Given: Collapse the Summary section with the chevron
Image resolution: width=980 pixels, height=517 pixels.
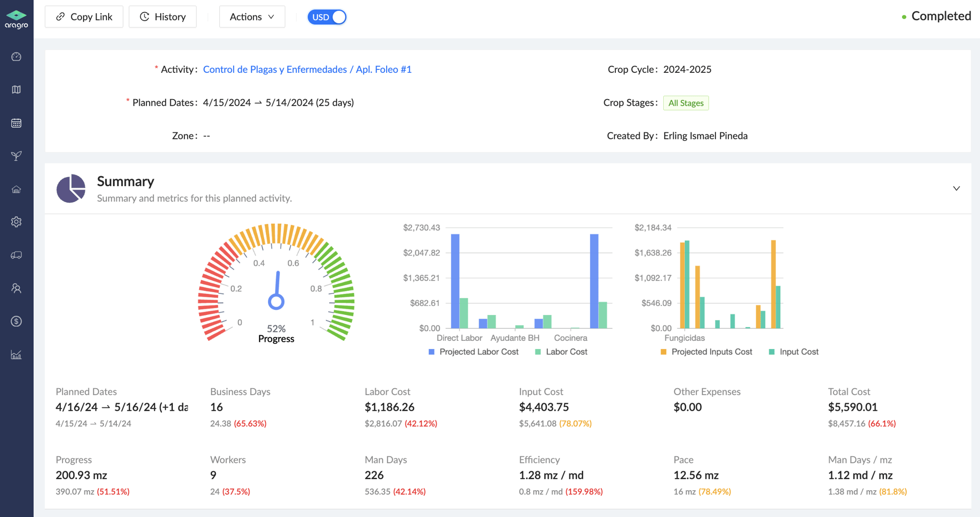Looking at the screenshot, I should click(x=956, y=188).
